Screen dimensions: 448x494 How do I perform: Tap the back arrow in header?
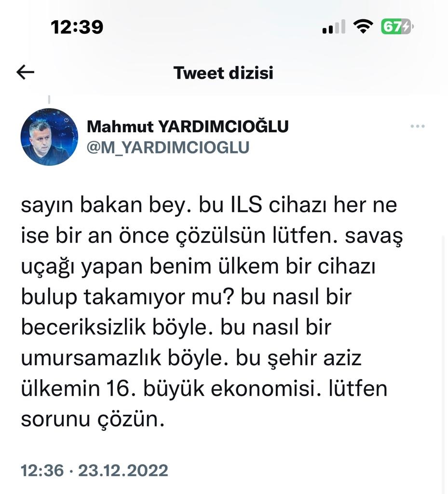[x=26, y=72]
